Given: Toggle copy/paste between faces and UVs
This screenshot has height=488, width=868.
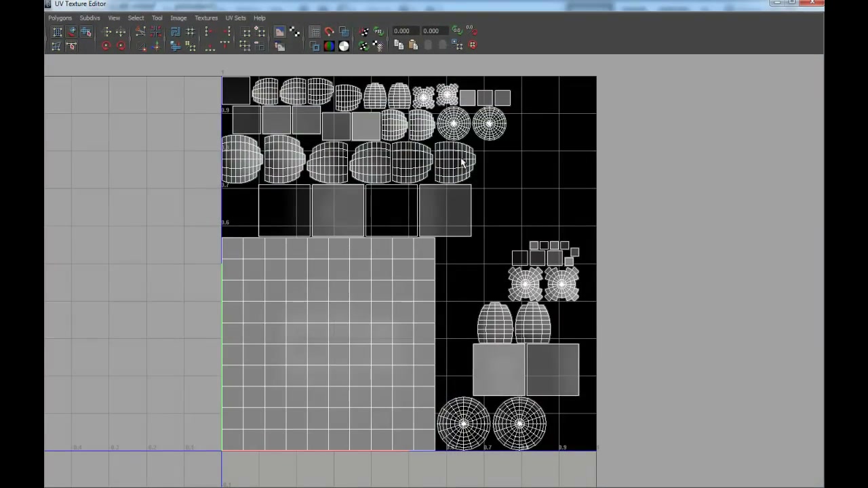Looking at the screenshot, I should pyautogui.click(x=458, y=45).
